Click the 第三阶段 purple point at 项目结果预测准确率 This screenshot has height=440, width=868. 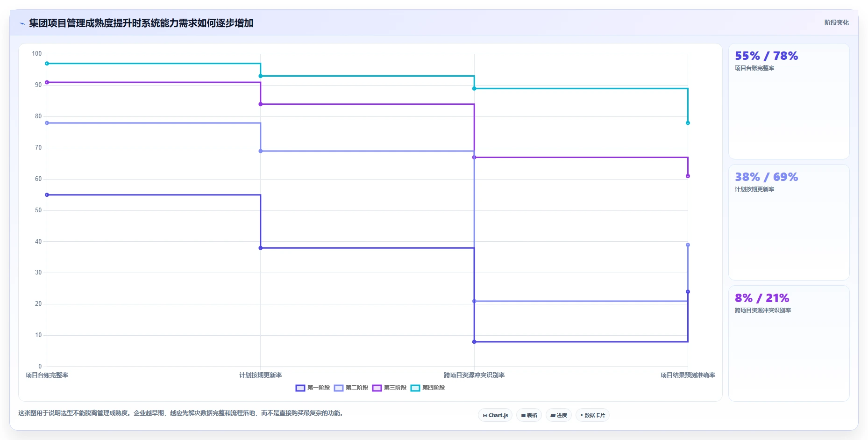(688, 176)
